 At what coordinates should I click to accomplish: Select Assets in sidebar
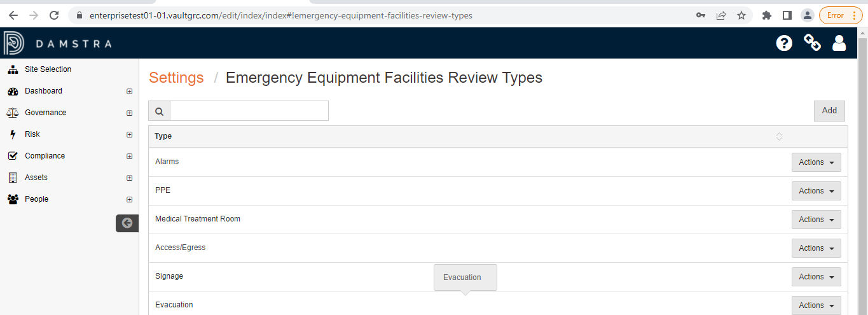pyautogui.click(x=36, y=178)
